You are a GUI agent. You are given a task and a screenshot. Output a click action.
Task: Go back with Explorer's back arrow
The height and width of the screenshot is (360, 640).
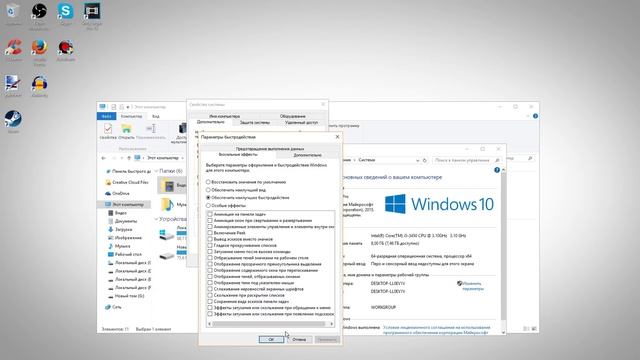104,158
